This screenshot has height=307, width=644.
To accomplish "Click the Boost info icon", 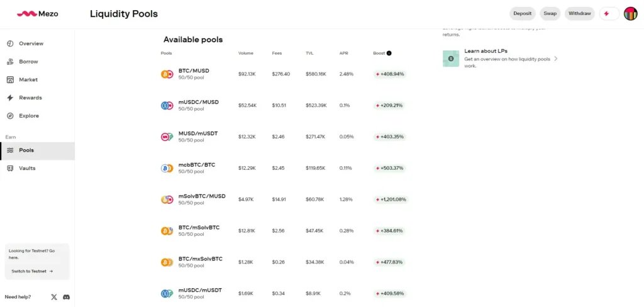I will 389,53.
